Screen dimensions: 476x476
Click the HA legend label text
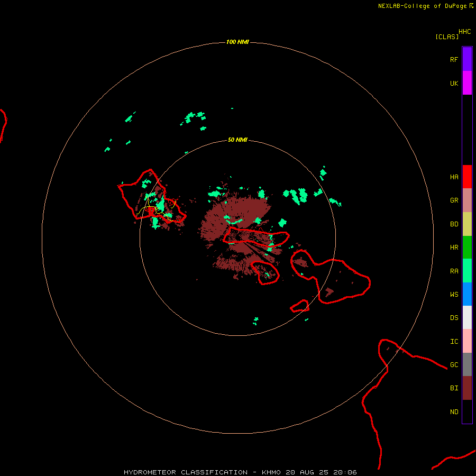(x=454, y=177)
